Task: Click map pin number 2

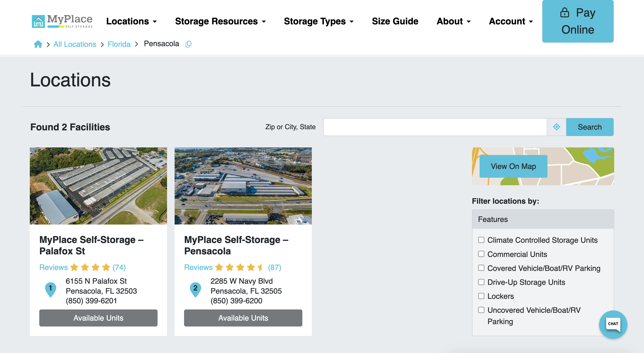Action: pos(195,289)
